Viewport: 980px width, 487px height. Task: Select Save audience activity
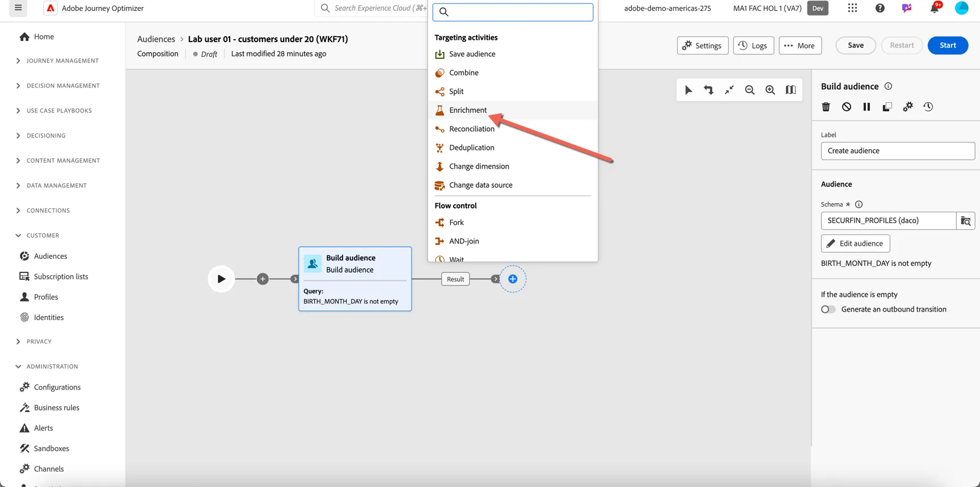[513, 54]
